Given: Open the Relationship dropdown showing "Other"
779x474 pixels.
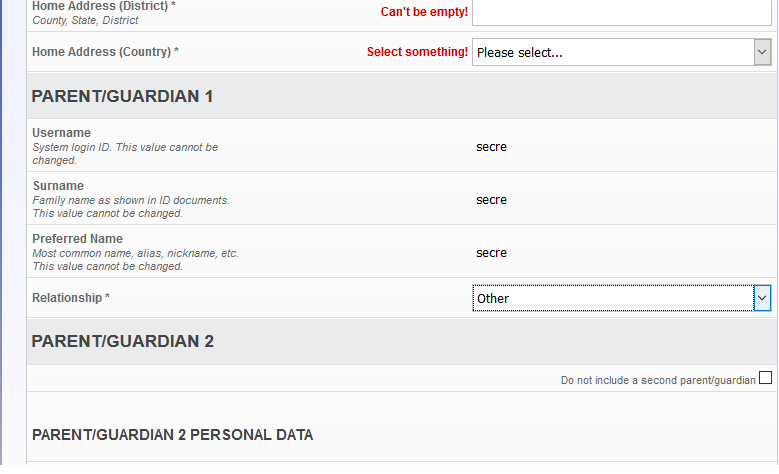Looking at the screenshot, I should pos(612,298).
